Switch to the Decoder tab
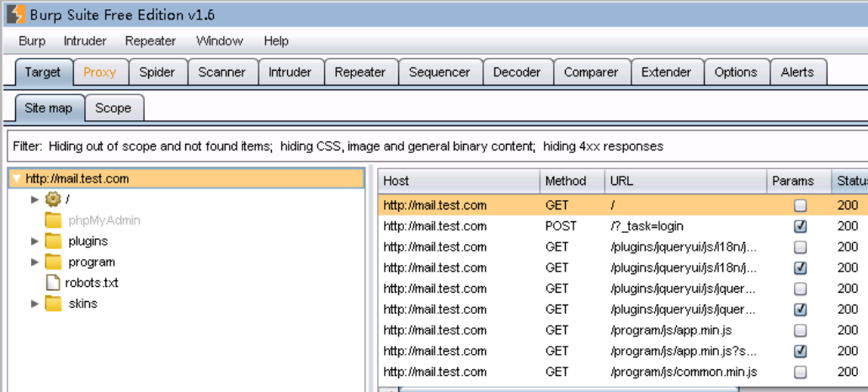The width and height of the screenshot is (868, 392). 517,72
